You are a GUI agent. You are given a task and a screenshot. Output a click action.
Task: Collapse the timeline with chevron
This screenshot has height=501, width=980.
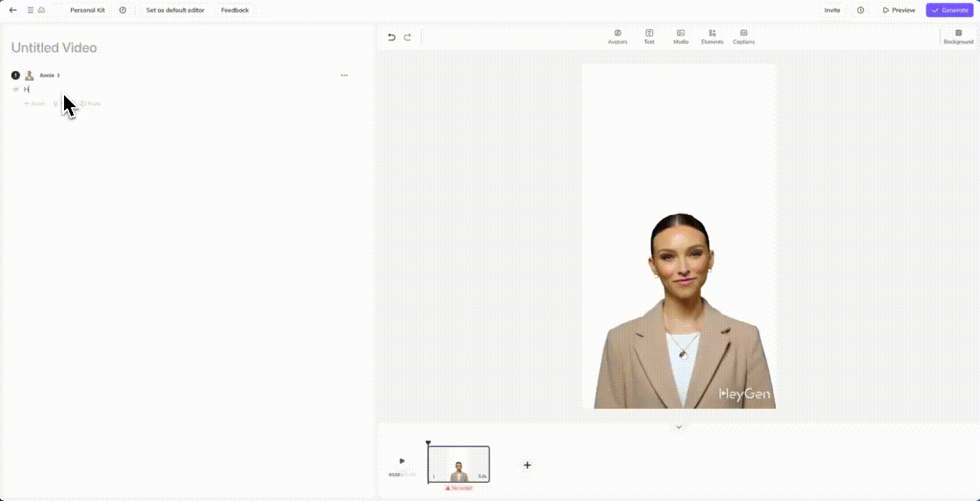tap(679, 427)
